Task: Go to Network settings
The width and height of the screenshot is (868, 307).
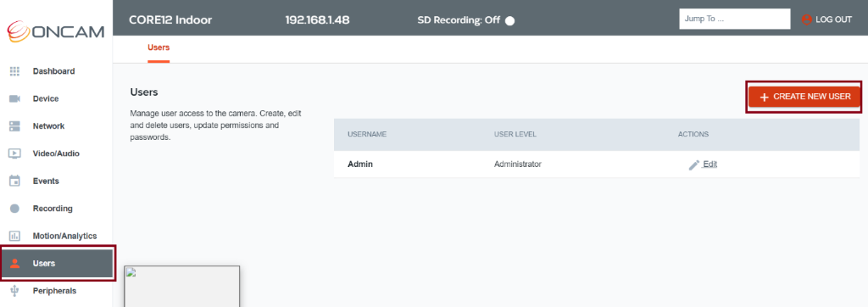Action: click(x=48, y=126)
